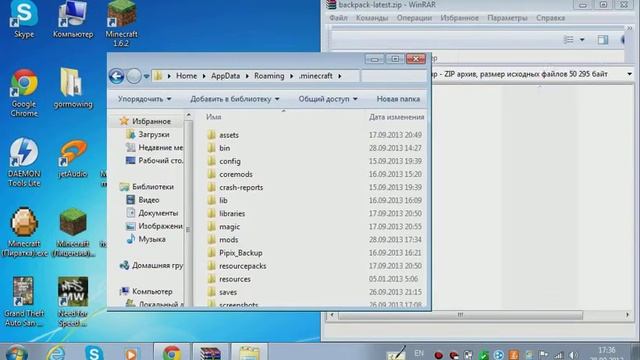Viewport: 640px width, 360px height.
Task: Launch the jetAudio desktop shortcut
Action: click(x=73, y=159)
